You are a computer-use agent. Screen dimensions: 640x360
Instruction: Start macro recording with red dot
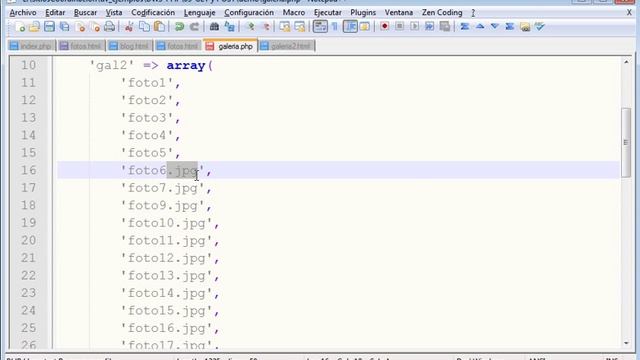(384, 27)
